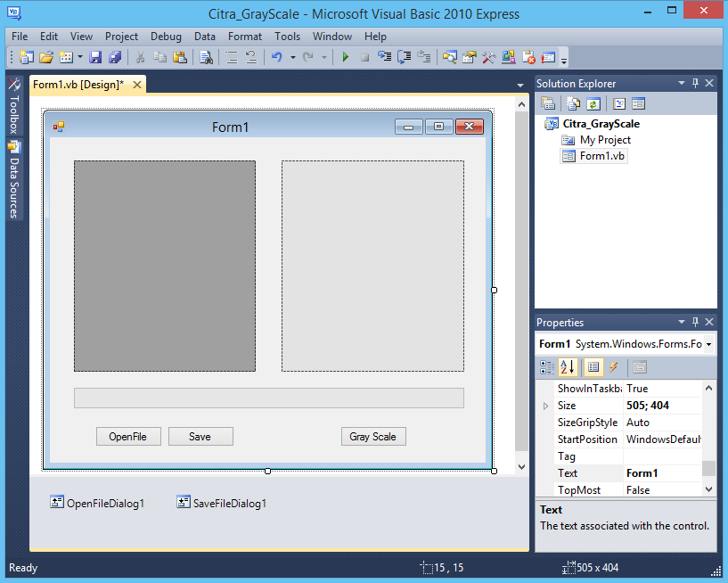Click the Step Over debug icon
This screenshot has height=583, width=728.
(x=404, y=57)
